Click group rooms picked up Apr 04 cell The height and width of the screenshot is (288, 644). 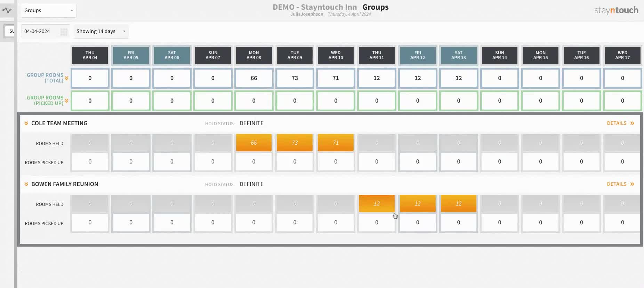[x=90, y=101]
